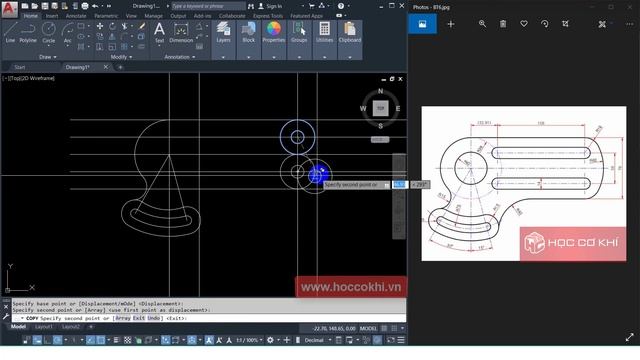Click the rotate icon in Photos
640x360 pixels.
click(x=544, y=24)
